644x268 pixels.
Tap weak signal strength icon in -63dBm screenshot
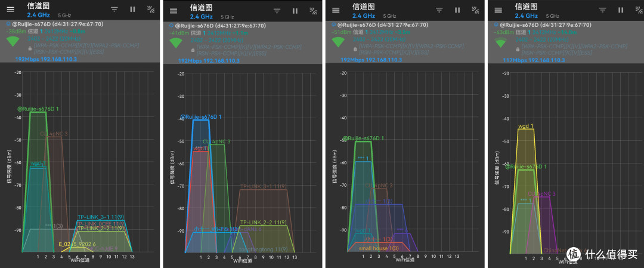tap(501, 42)
